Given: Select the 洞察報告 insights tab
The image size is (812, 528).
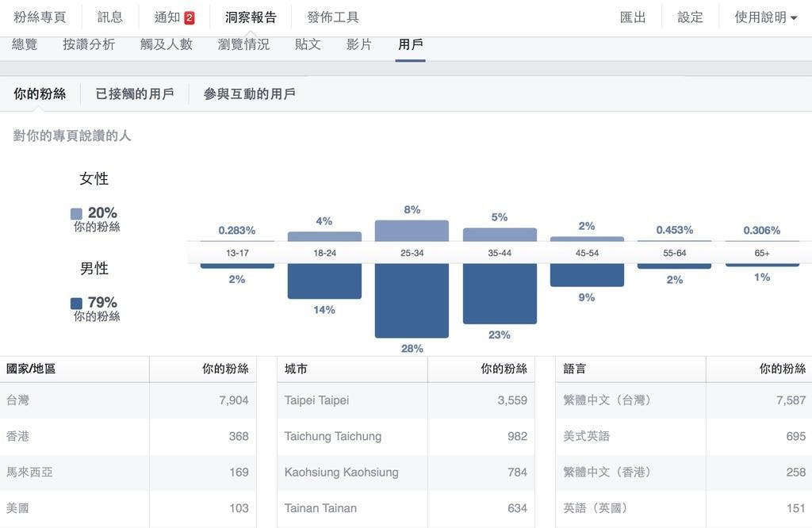Looking at the screenshot, I should coord(251,17).
